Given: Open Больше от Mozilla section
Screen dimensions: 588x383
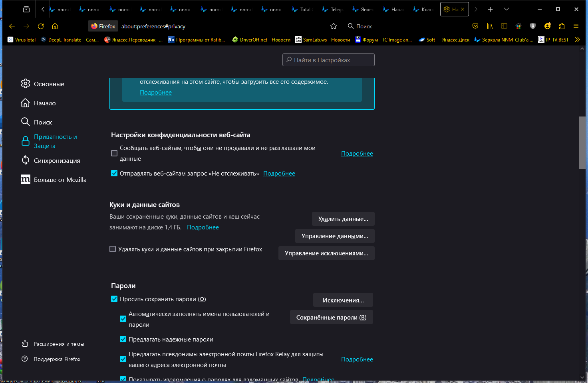Looking at the screenshot, I should point(54,180).
